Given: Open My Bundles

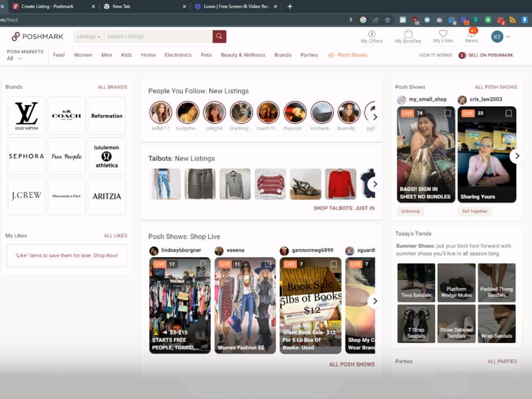Looking at the screenshot, I should [x=408, y=37].
